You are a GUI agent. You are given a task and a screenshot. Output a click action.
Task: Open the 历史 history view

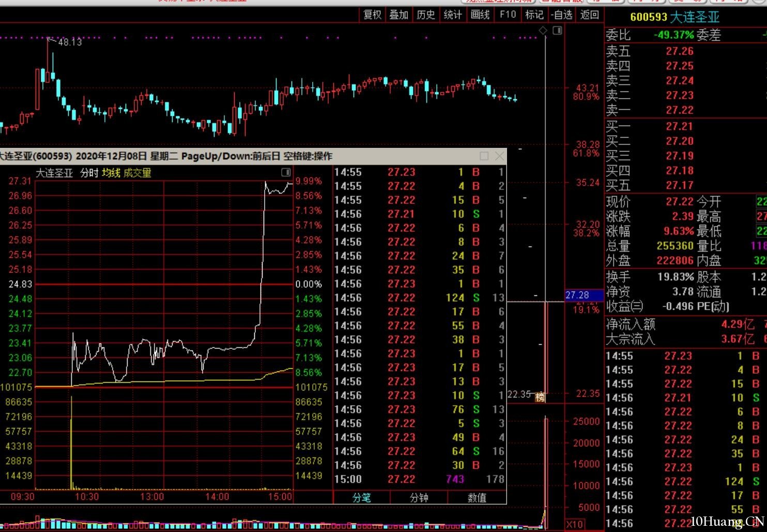pos(426,14)
